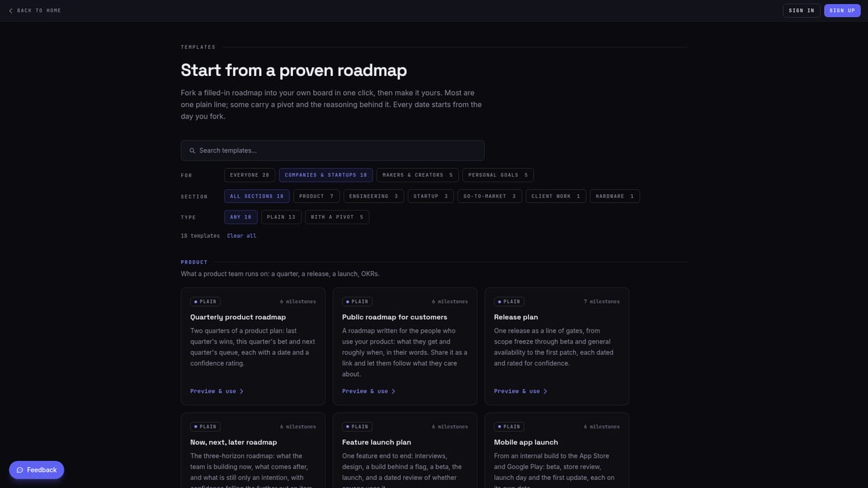Click the Plain badge on Feature launch plan
Viewport: 868px width, 488px height.
tap(357, 427)
